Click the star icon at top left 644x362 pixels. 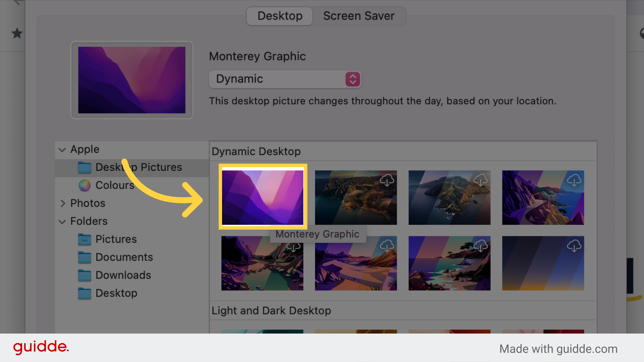16,33
